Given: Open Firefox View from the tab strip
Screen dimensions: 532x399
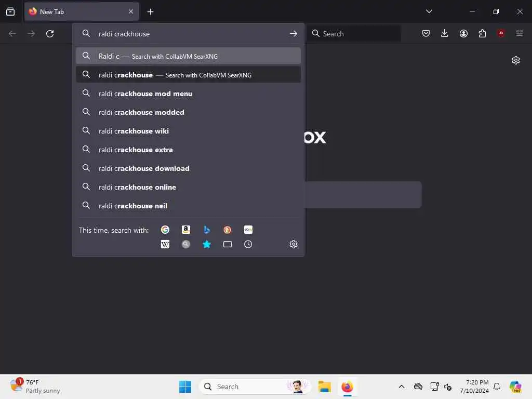Looking at the screenshot, I should click(x=10, y=11).
